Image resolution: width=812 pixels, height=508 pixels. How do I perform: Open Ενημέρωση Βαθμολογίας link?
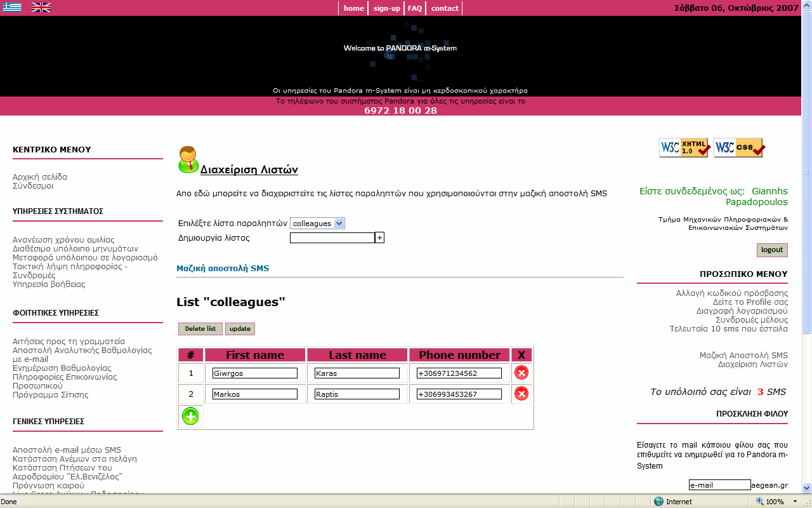tap(62, 368)
